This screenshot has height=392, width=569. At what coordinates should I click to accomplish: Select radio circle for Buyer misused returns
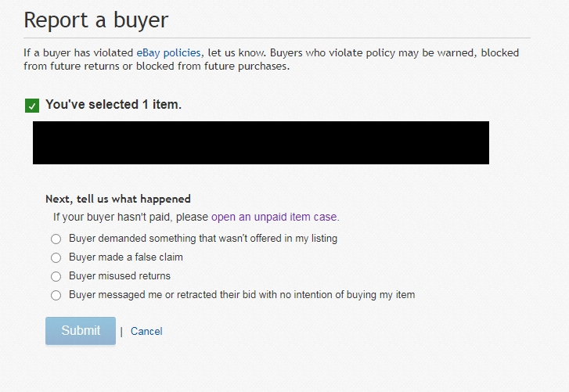click(56, 277)
